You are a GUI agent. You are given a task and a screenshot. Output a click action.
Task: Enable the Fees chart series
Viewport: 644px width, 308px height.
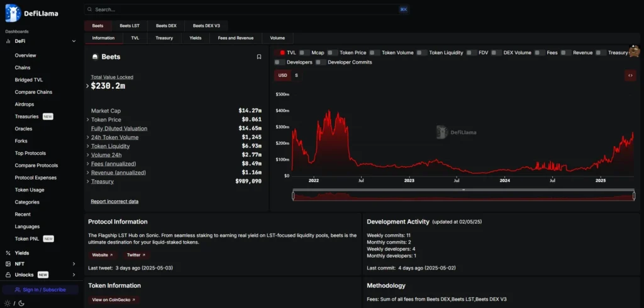540,53
